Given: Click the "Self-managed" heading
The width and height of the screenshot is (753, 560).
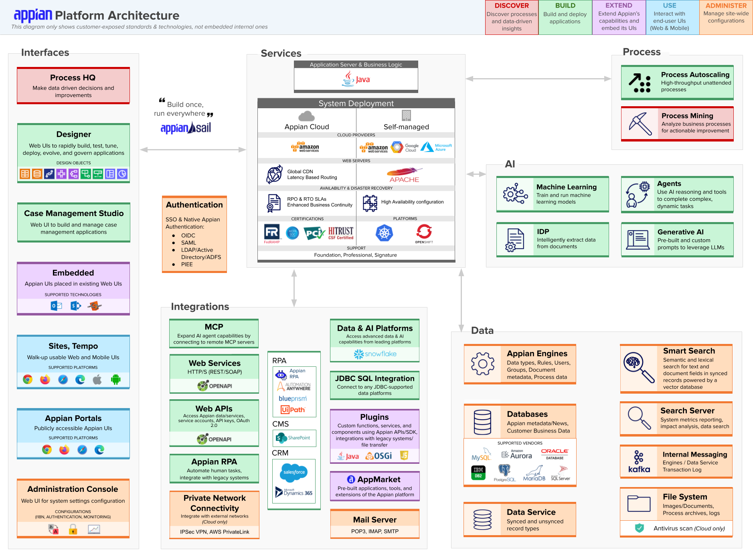Looking at the screenshot, I should coord(406,127).
